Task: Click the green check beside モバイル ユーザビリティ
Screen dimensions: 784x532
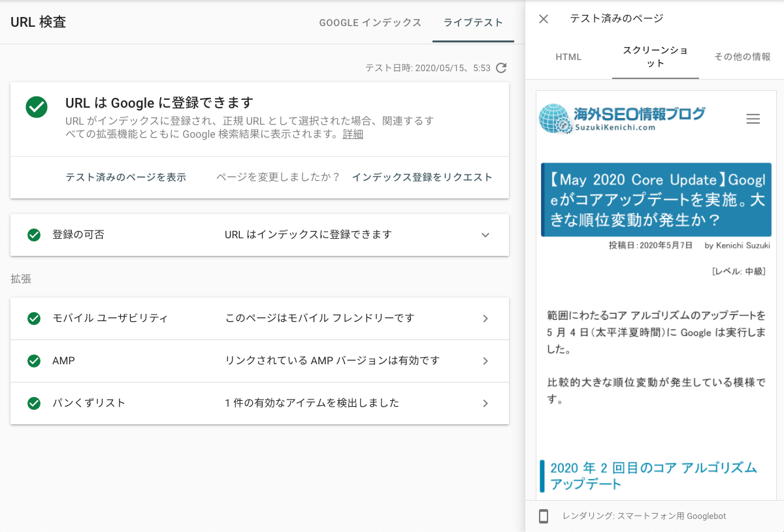Action: 34,319
